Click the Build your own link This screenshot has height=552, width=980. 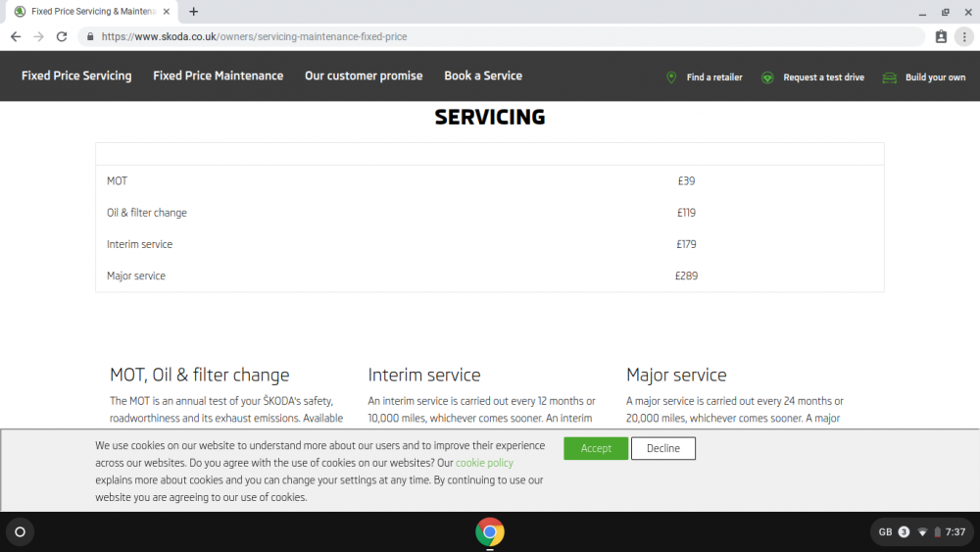935,77
